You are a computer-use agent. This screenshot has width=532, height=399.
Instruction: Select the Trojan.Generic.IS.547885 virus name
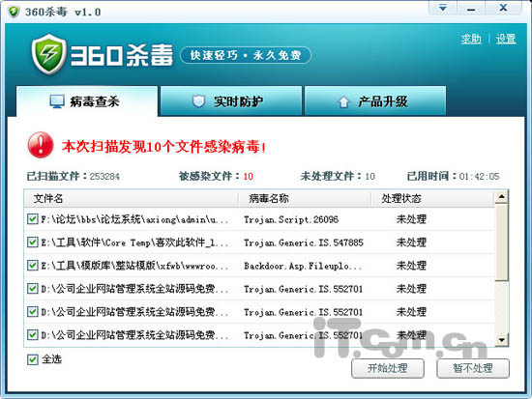click(x=304, y=242)
